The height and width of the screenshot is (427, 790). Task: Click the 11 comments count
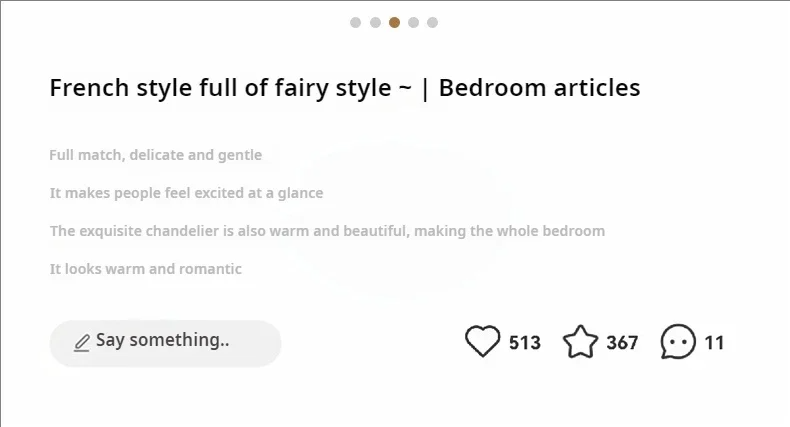(714, 343)
